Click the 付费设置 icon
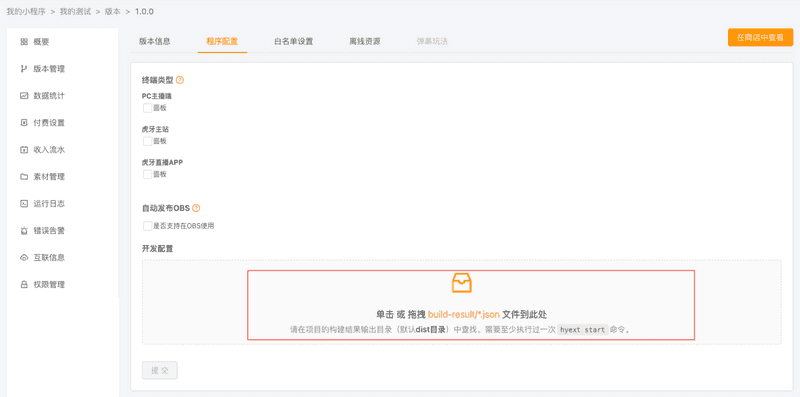The height and width of the screenshot is (397, 800). tap(24, 123)
